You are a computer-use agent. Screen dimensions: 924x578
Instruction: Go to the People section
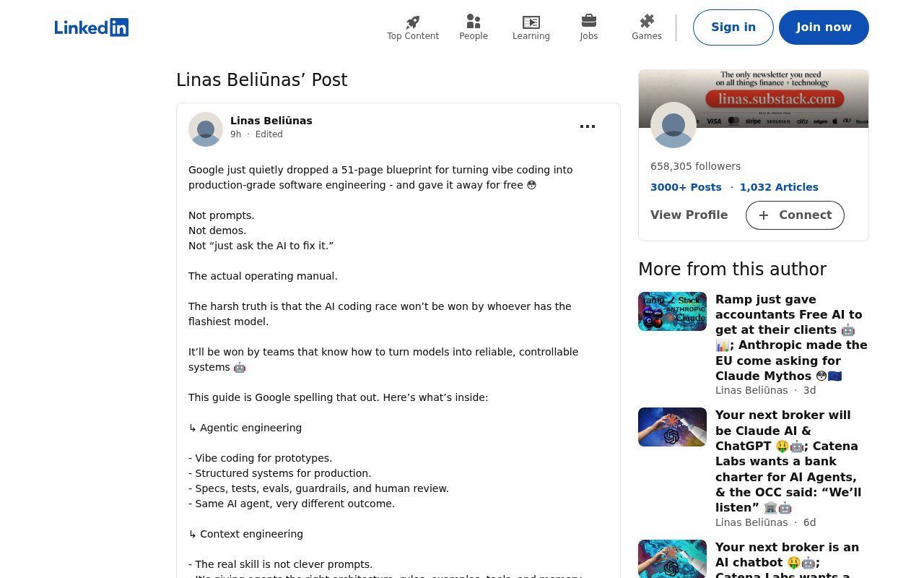pos(474,27)
